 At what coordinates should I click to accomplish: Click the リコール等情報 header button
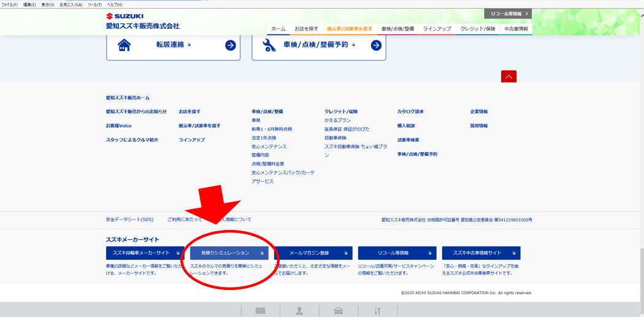508,13
